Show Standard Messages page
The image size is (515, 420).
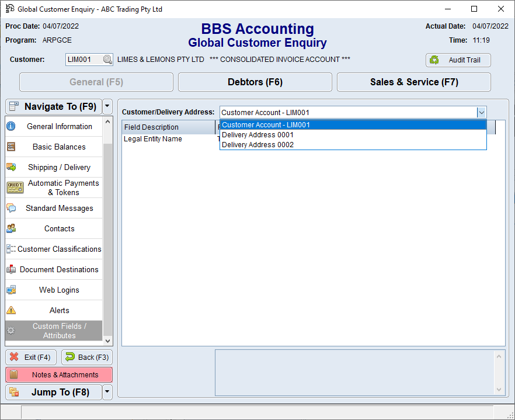point(59,209)
